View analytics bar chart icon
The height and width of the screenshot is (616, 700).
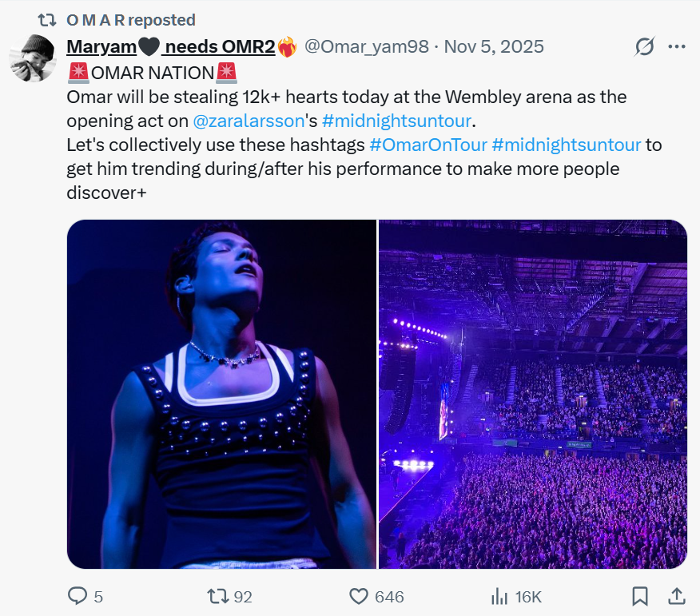tap(499, 596)
